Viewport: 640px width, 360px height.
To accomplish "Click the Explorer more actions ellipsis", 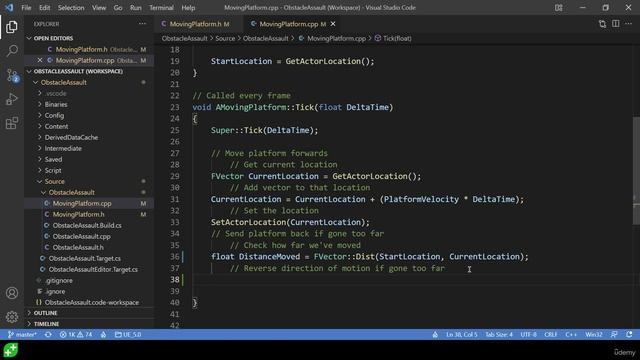I will tap(142, 24).
